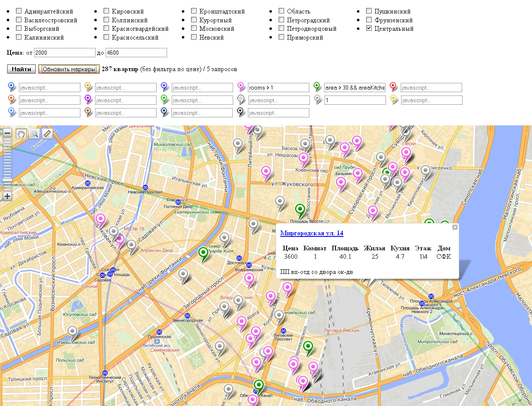This screenshot has height=406, width=532.
Task: Click the Обновить маркеры button
Action: [69, 69]
